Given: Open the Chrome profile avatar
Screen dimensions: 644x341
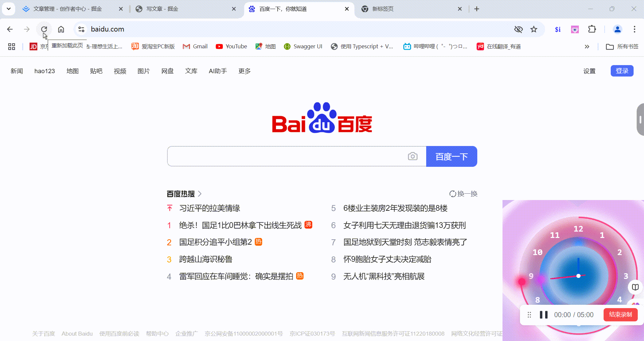Looking at the screenshot, I should [617, 29].
